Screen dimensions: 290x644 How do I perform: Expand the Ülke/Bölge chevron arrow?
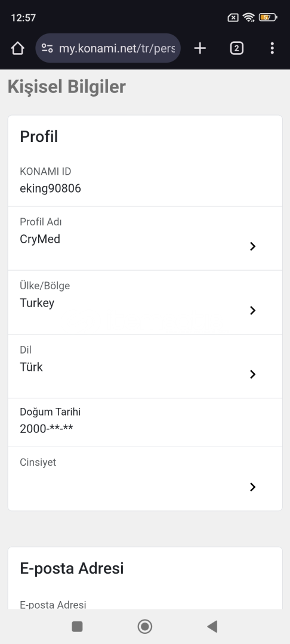pos(252,311)
